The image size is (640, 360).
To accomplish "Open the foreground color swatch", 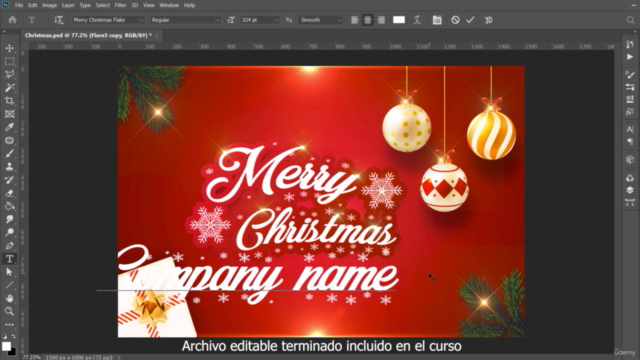I will click(x=6, y=346).
